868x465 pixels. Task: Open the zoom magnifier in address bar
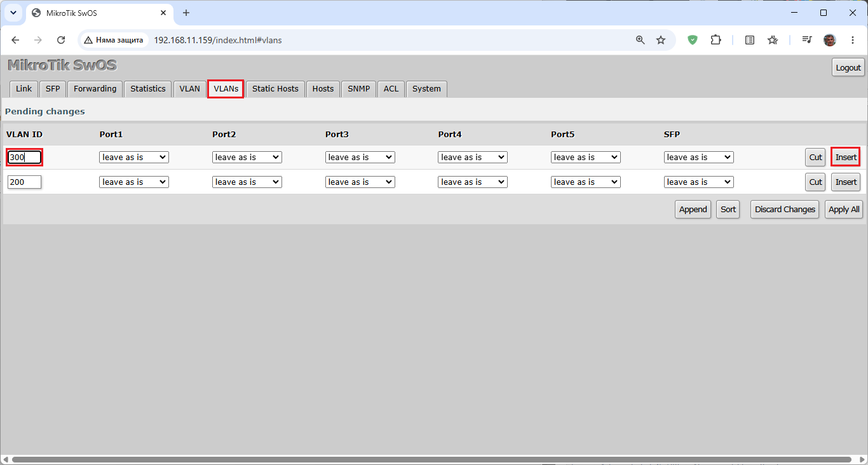641,40
